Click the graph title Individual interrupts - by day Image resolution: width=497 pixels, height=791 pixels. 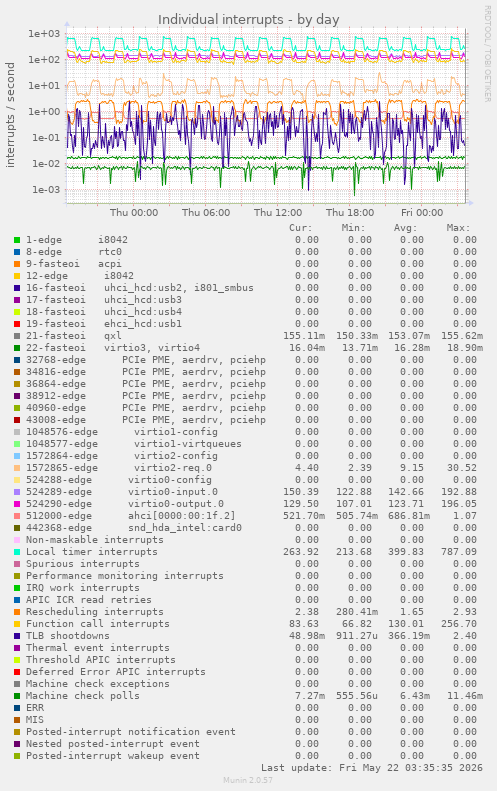(x=248, y=20)
